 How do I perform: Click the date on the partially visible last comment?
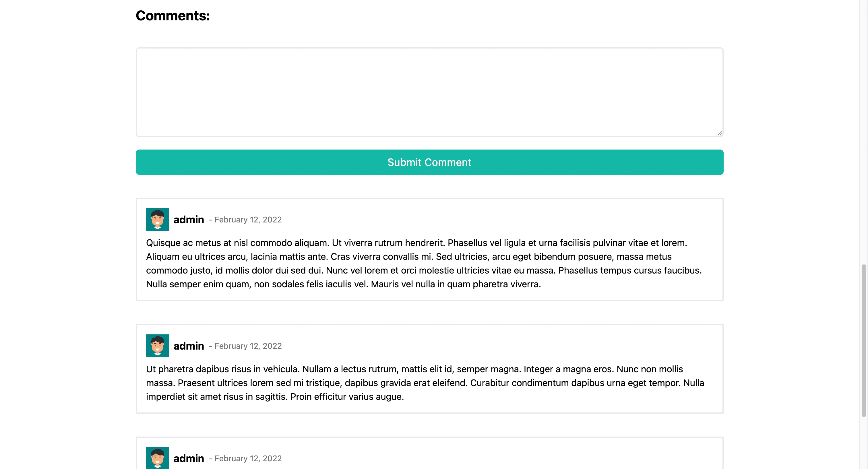[x=248, y=459]
